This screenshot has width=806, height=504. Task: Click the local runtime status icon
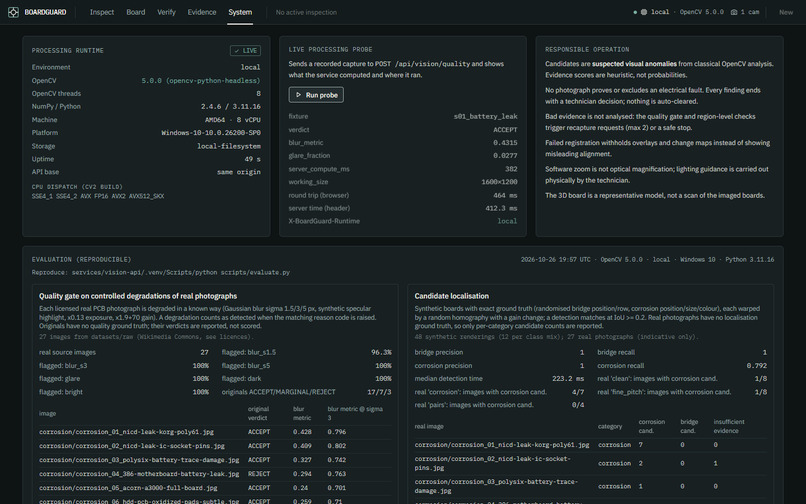[x=644, y=12]
